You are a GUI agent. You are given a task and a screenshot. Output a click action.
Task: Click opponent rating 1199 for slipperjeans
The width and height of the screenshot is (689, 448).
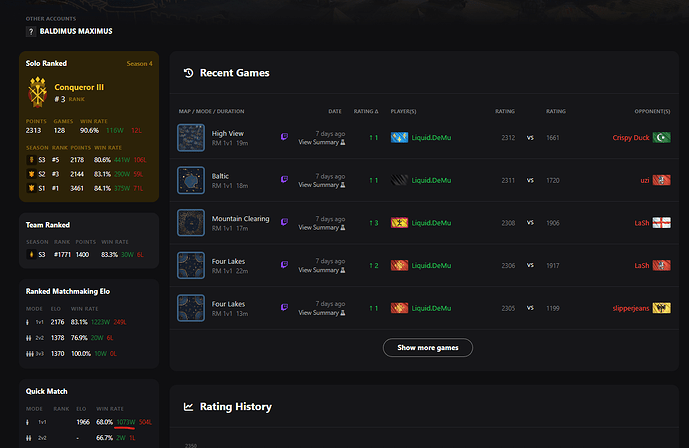[x=553, y=308]
